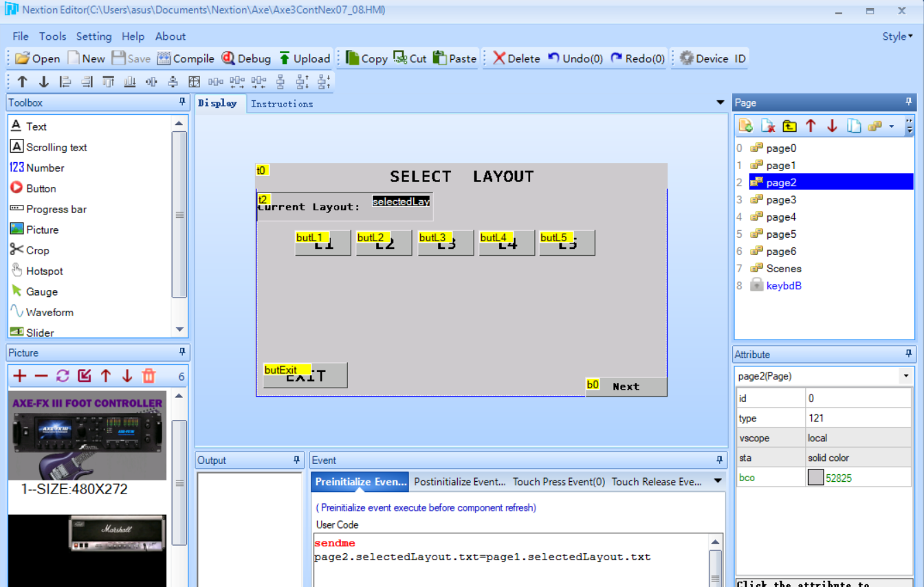Open the Style dropdown
The width and height of the screenshot is (924, 587).
pos(898,36)
